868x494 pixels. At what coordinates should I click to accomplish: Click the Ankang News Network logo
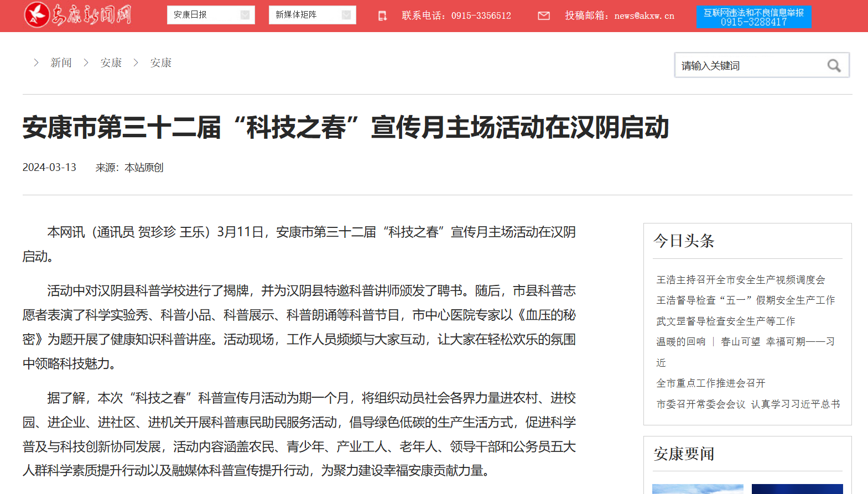pyautogui.click(x=77, y=15)
